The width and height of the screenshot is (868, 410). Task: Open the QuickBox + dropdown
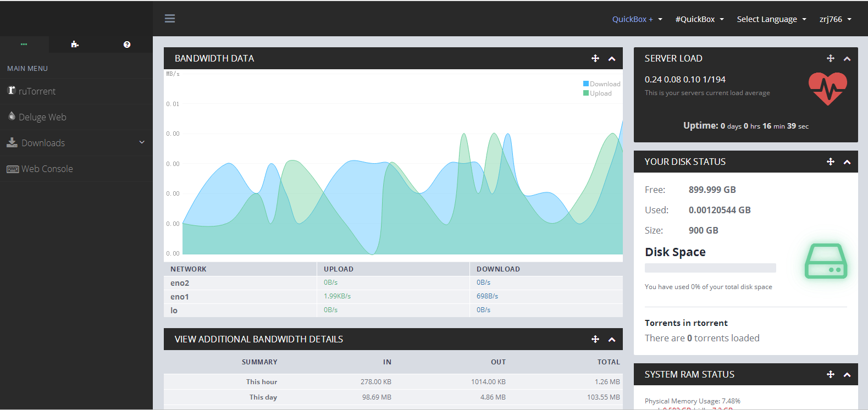pyautogui.click(x=637, y=19)
